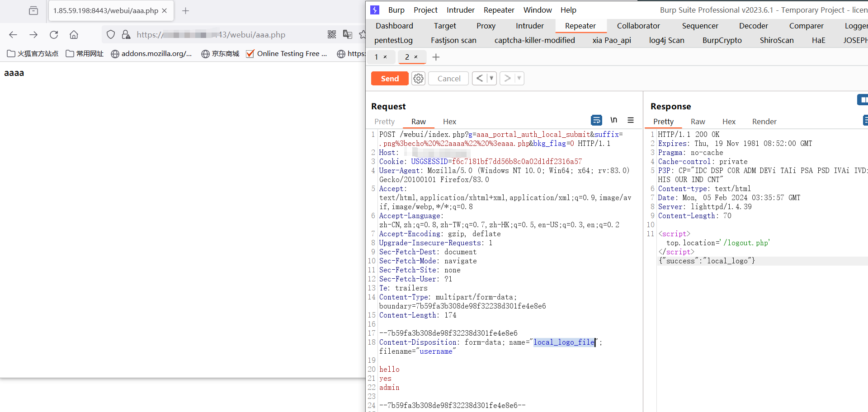Go to previous request with back arrow
Image resolution: width=868 pixels, height=412 pixels.
coord(480,79)
